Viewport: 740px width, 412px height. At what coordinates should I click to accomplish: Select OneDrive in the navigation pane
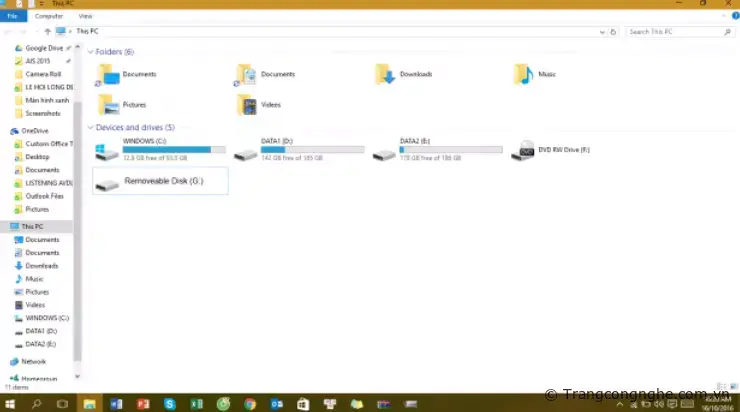coord(34,131)
